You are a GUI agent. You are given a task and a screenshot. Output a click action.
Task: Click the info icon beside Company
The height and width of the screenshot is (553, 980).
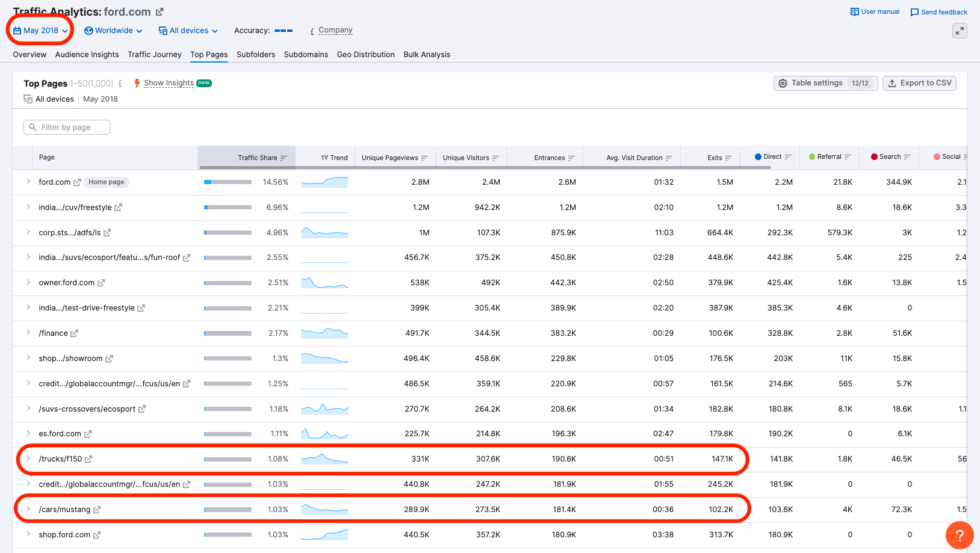point(312,31)
